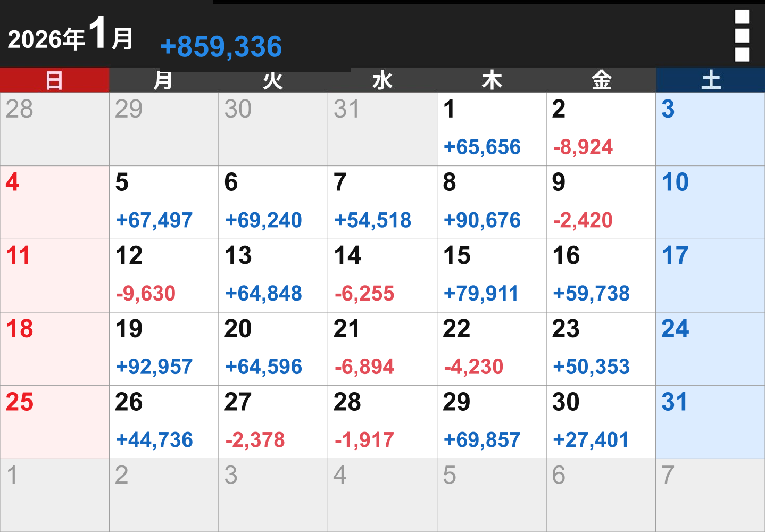
Task: Click the 日 Sunday column header
Action: coord(54,80)
